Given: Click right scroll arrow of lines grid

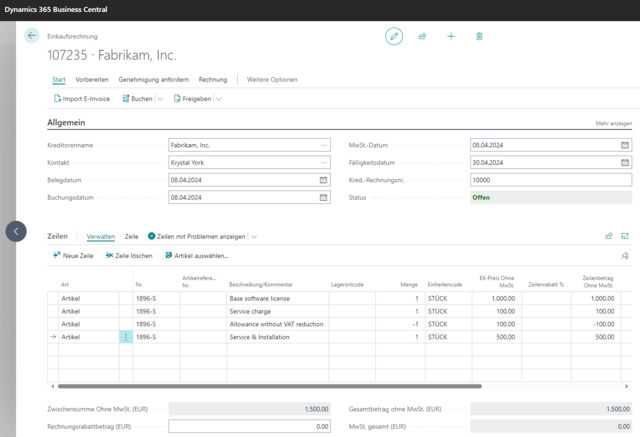Looking at the screenshot, I should point(627,386).
